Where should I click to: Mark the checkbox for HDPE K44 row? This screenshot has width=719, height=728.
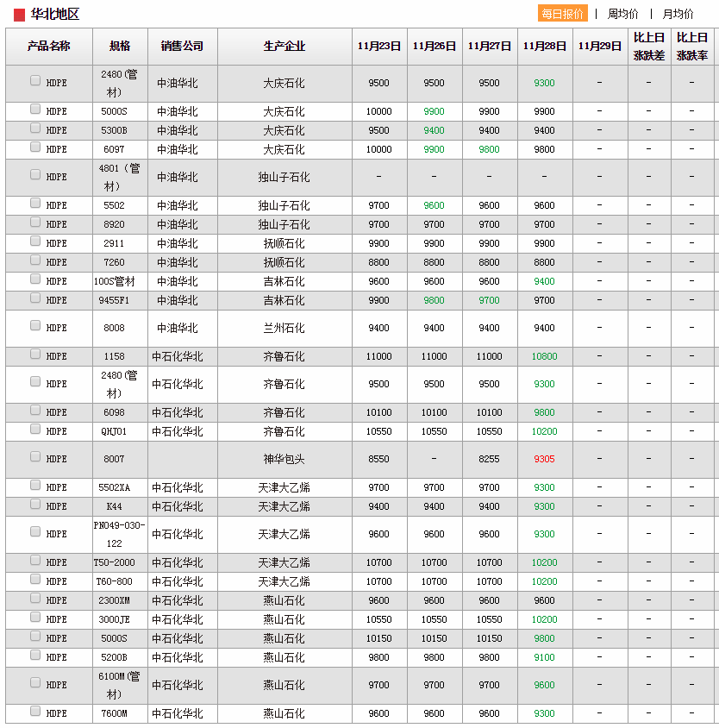[x=35, y=505]
